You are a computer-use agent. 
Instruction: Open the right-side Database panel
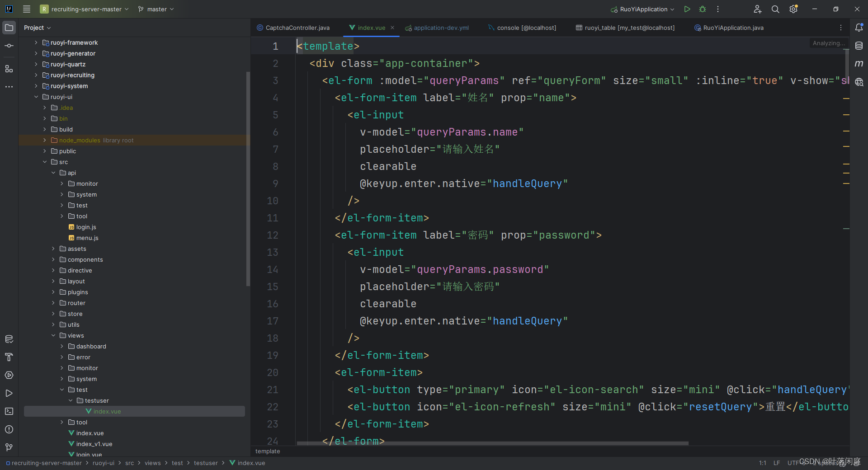pyautogui.click(x=859, y=46)
